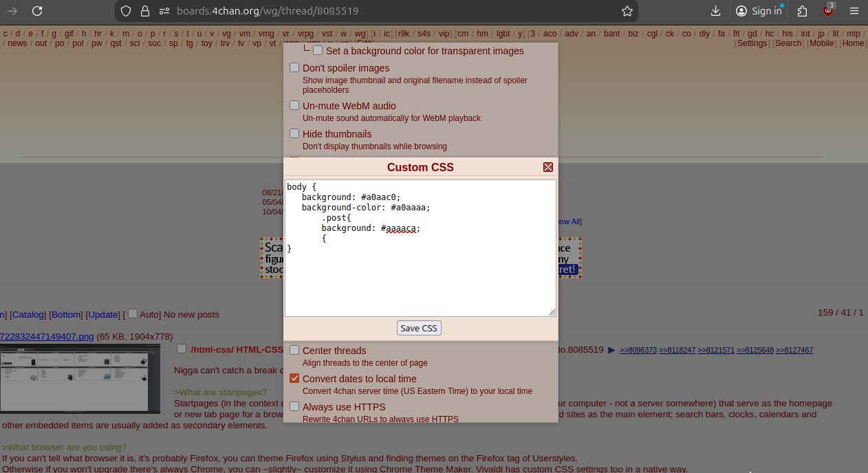Click the 'Custom CSS' dialog title
Screen dimensions: 868x473
click(420, 167)
